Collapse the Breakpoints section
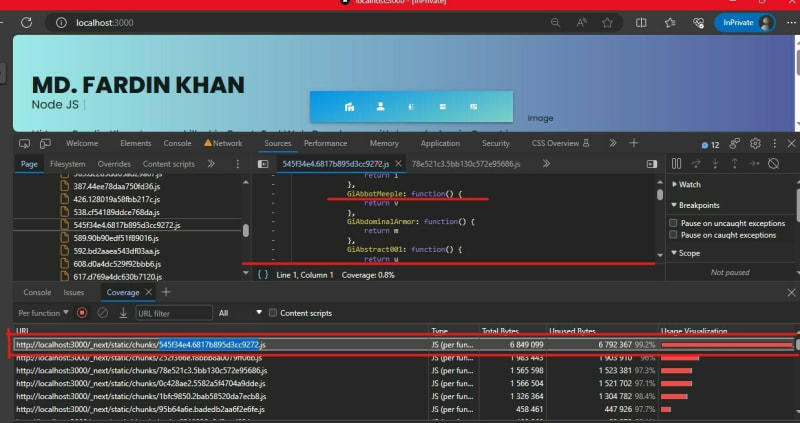The width and height of the screenshot is (800, 423). click(695, 205)
